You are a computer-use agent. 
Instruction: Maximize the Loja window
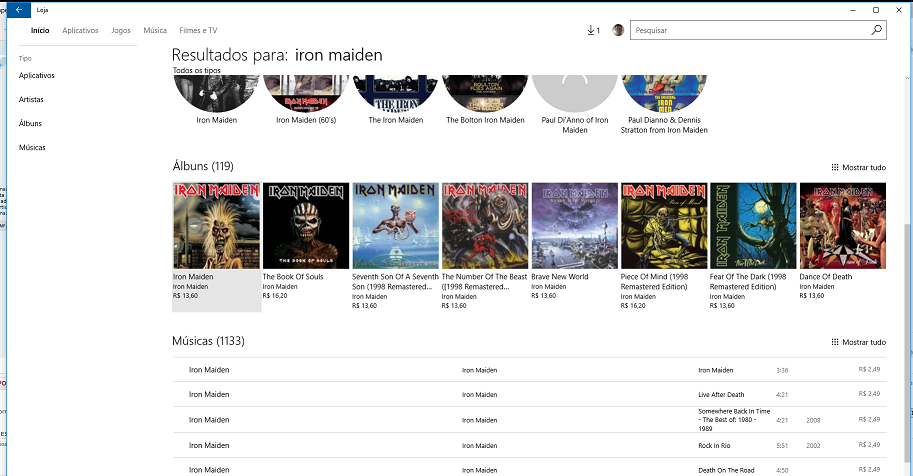[876, 10]
